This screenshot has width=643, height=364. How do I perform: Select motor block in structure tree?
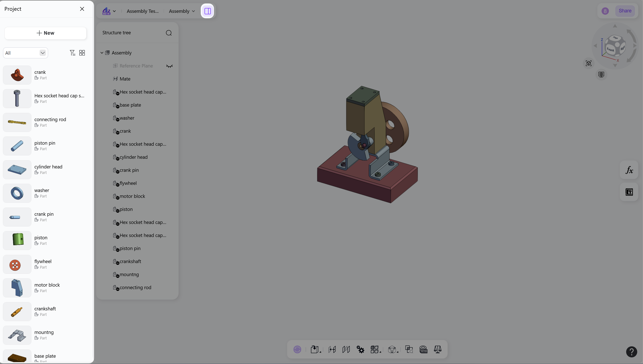(x=132, y=196)
